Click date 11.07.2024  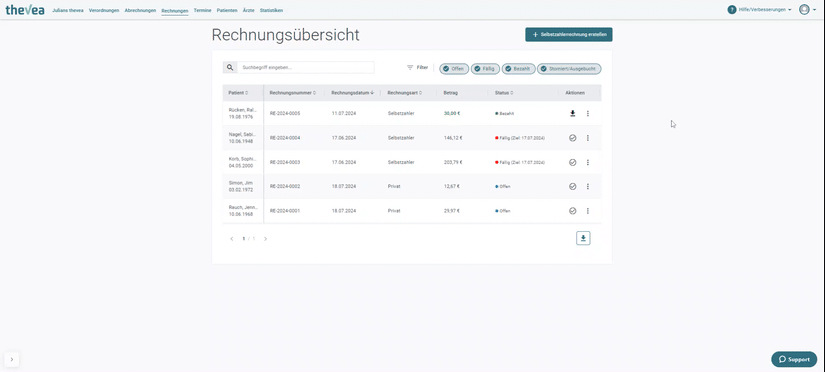[344, 114]
